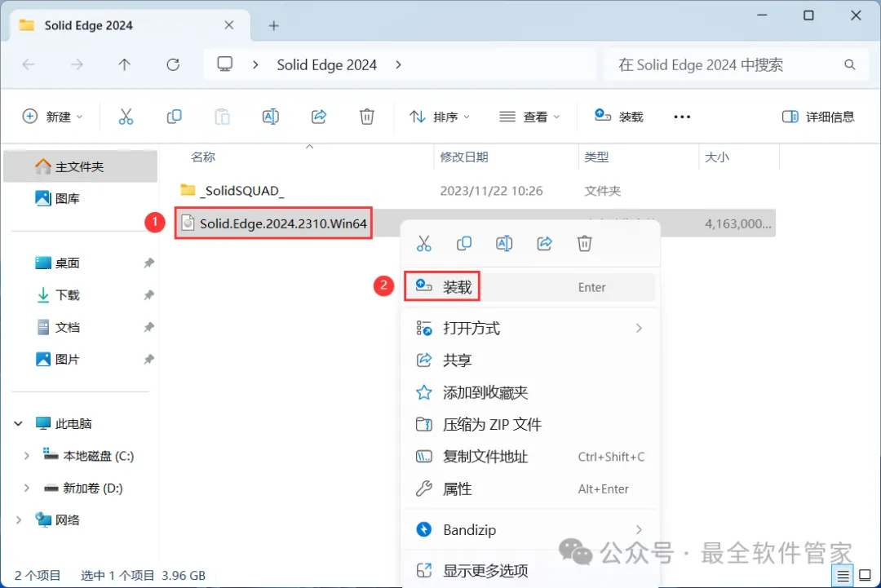Image resolution: width=881 pixels, height=588 pixels.
Task: Select 压缩为 ZIP 文件
Action: click(530, 425)
